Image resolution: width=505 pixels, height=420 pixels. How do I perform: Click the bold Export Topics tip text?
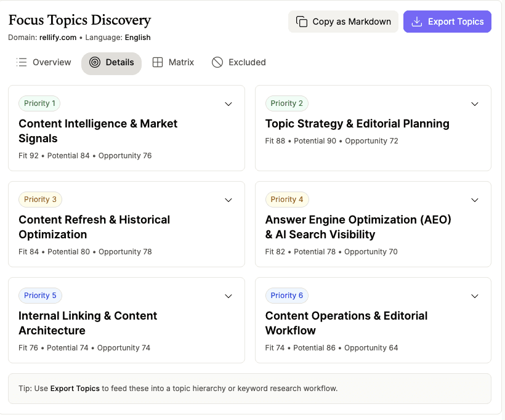tap(75, 389)
